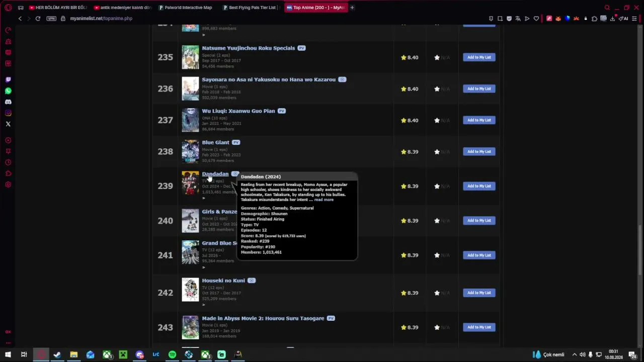The width and height of the screenshot is (644, 362).
Task: Click the Blue Giant poster thumbnail
Action: (190, 151)
